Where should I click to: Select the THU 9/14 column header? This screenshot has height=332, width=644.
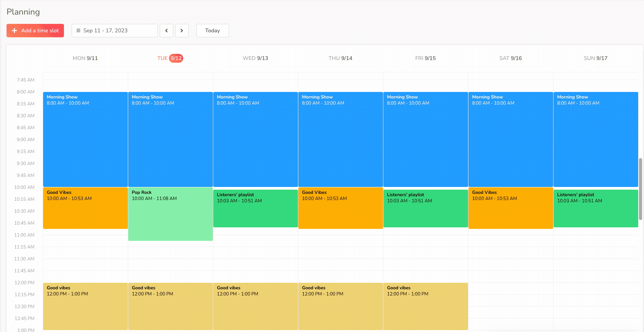coord(340,58)
